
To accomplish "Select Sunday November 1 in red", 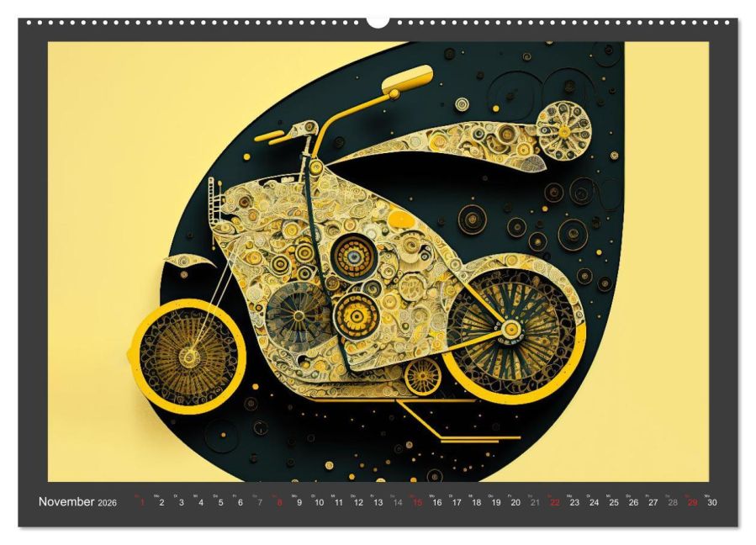I will (142, 503).
